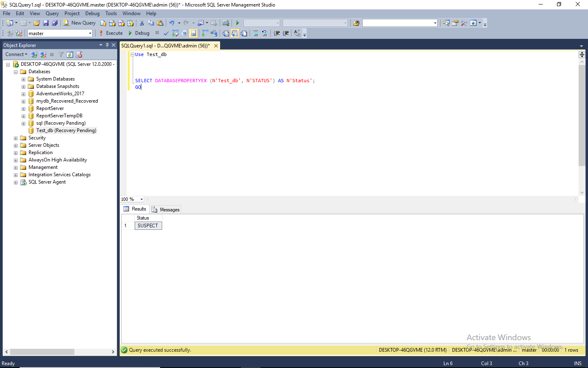Screen dimensions: 588x368
Task: Click the Debug button in SQL toolbar
Action: 139,33
